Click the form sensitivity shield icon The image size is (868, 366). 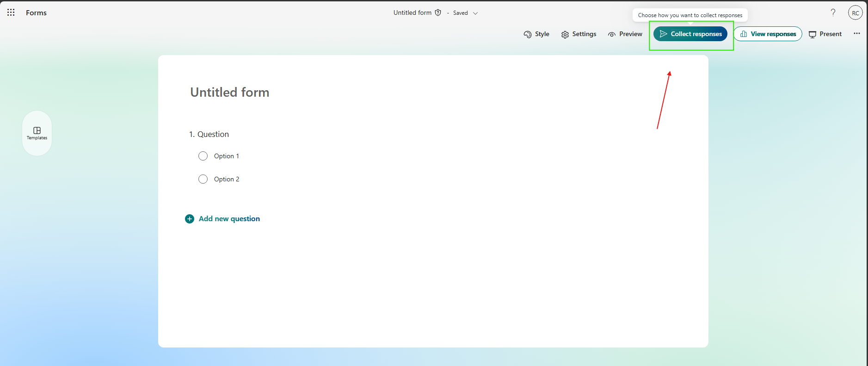point(438,12)
